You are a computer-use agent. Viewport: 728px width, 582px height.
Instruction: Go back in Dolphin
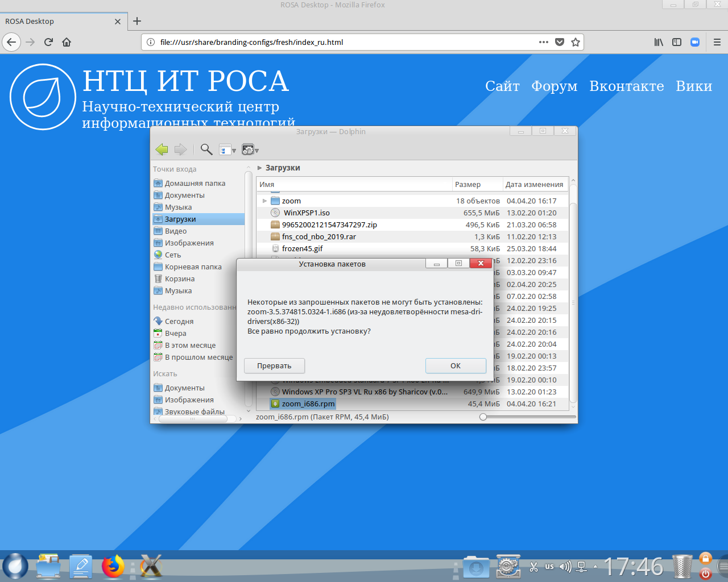click(x=162, y=149)
